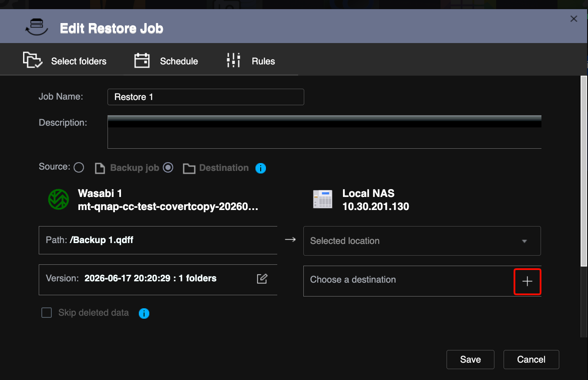The height and width of the screenshot is (380, 588).
Task: Click the Job Name input field
Action: point(206,97)
